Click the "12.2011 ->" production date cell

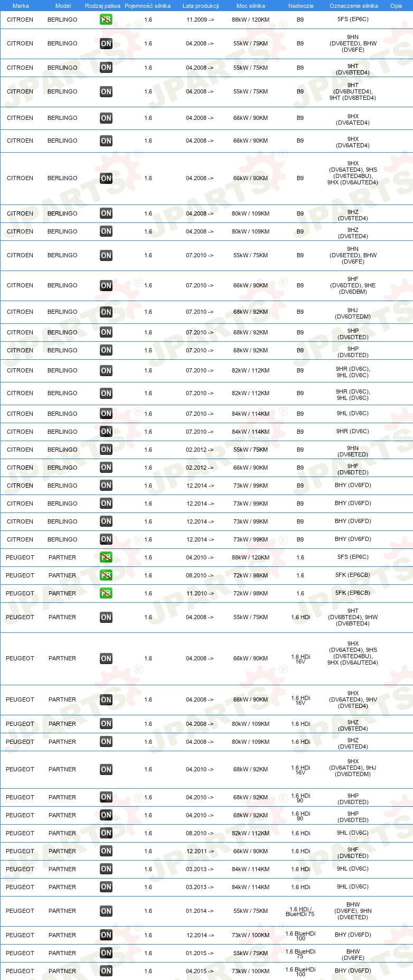[200, 851]
